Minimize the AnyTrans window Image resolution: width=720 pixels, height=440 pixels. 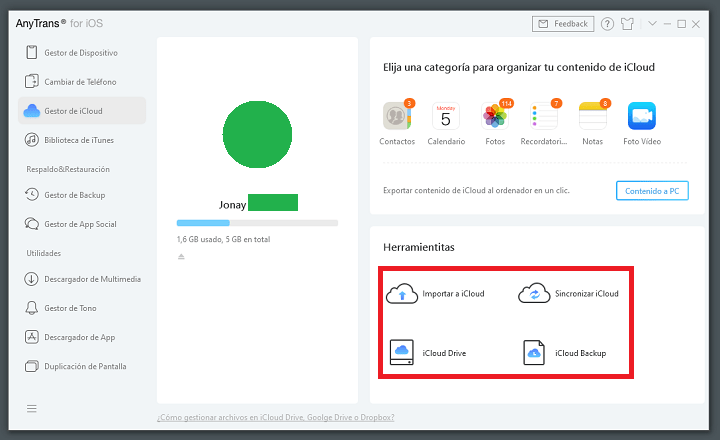pos(667,24)
